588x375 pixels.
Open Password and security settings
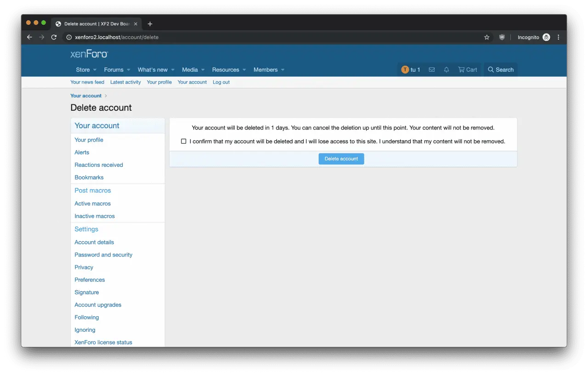(103, 255)
